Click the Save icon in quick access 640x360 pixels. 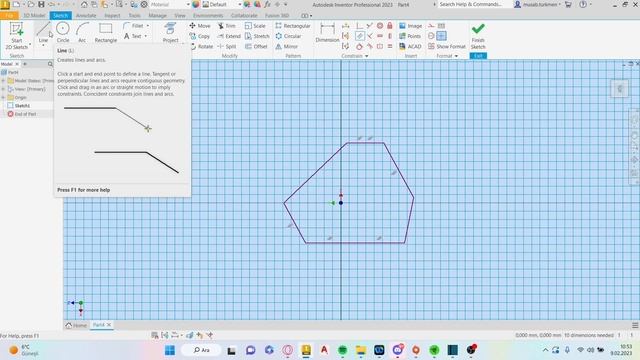tap(41, 4)
